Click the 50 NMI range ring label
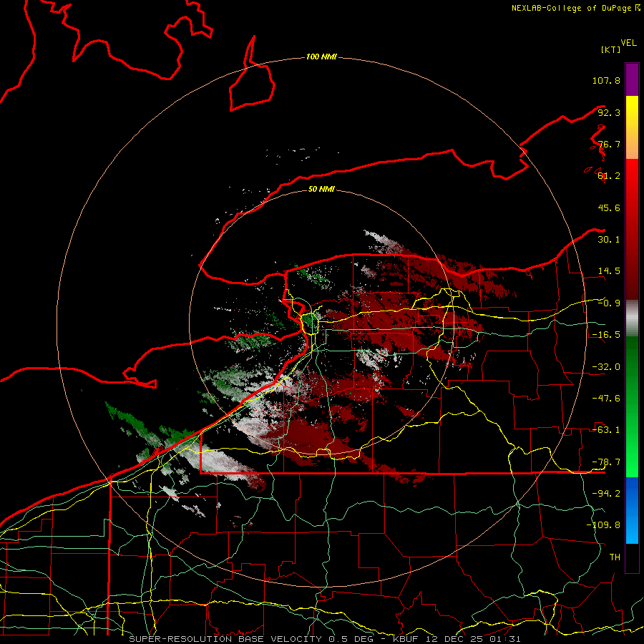644x644 pixels. tap(321, 189)
